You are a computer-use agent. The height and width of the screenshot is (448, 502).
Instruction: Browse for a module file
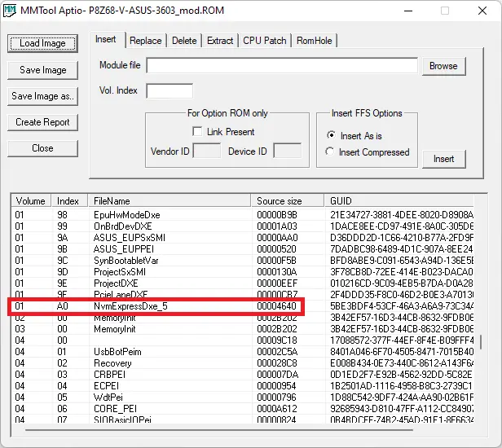pyautogui.click(x=443, y=66)
